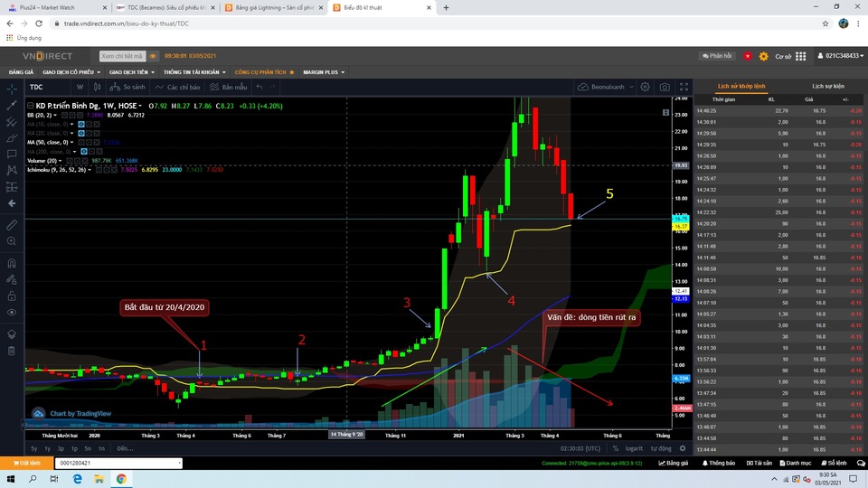
Task: Expand Volume (20) indicator dropdown
Action: tap(61, 161)
